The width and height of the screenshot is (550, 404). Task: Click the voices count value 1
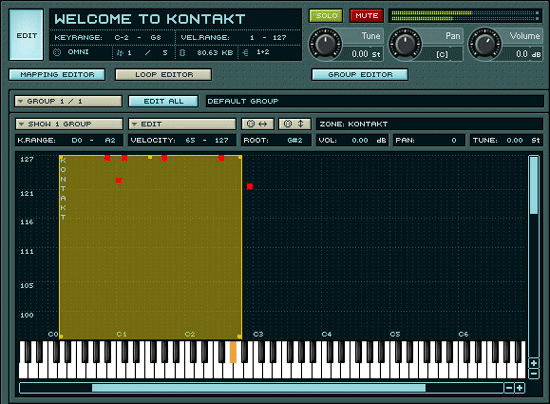click(129, 53)
